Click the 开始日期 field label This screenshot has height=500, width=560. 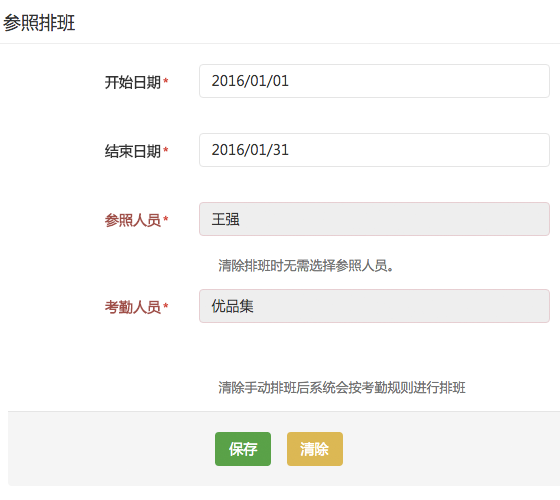tap(132, 82)
